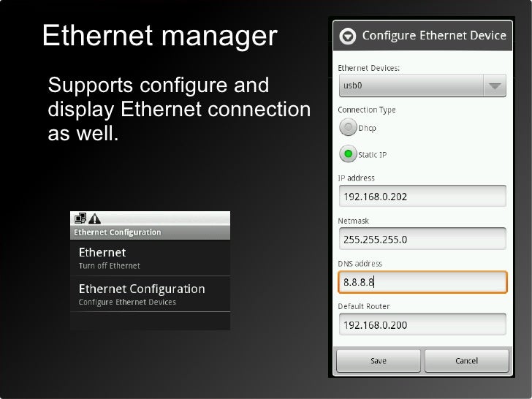Click the Netmask field 255.255.255.0
Screen dimensions: 532x399
[x=422, y=239]
